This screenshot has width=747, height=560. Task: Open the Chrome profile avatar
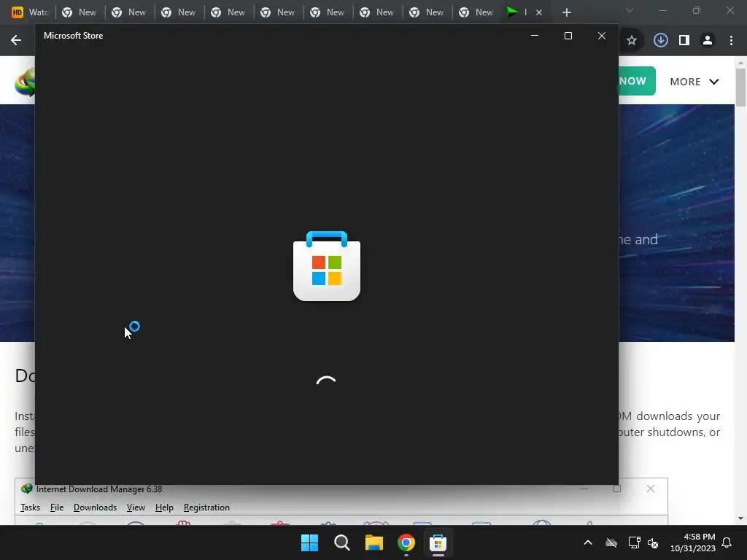click(x=708, y=41)
